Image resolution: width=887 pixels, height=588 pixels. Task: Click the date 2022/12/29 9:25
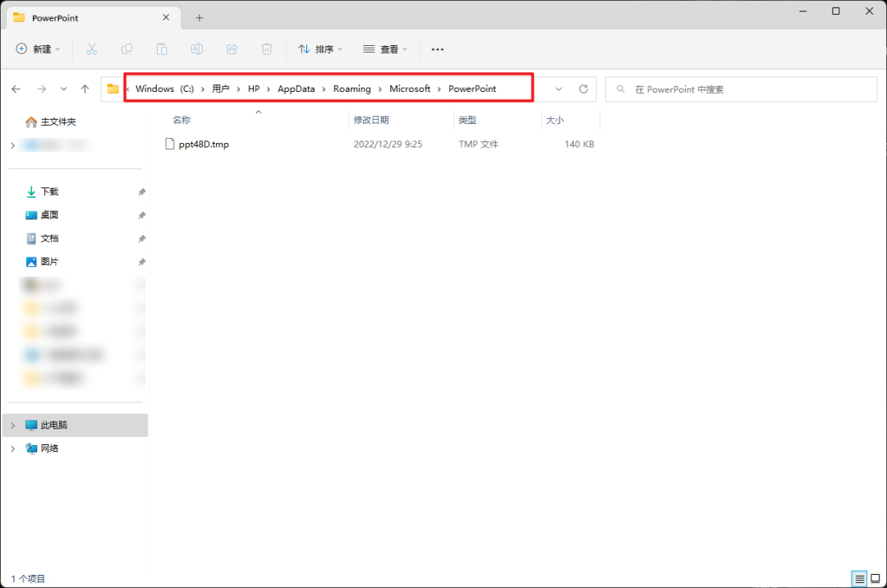point(388,145)
